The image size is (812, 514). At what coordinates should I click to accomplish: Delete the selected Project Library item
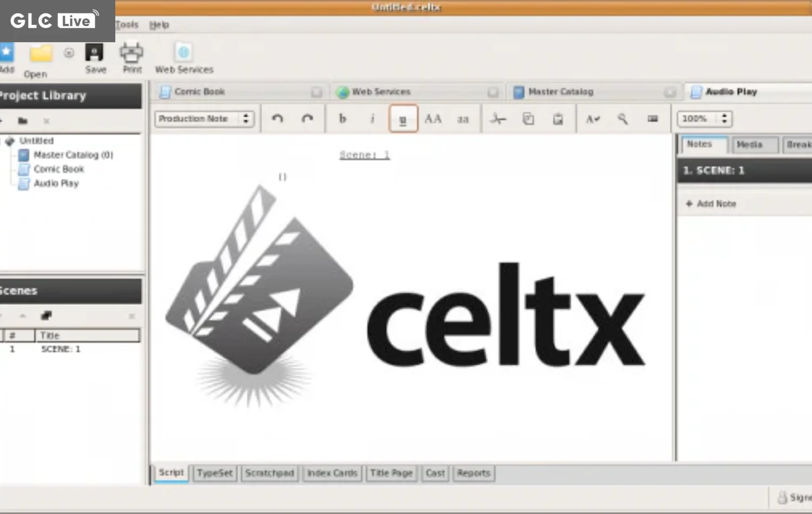click(x=47, y=121)
